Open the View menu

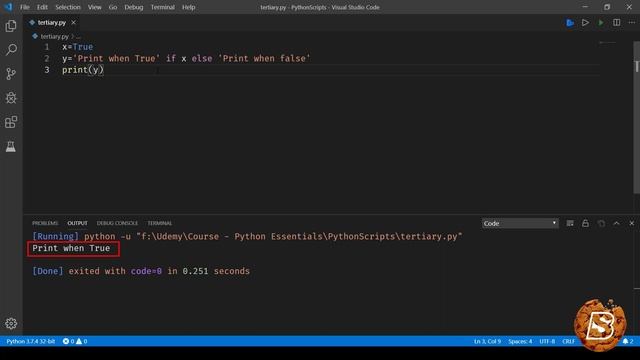point(95,7)
